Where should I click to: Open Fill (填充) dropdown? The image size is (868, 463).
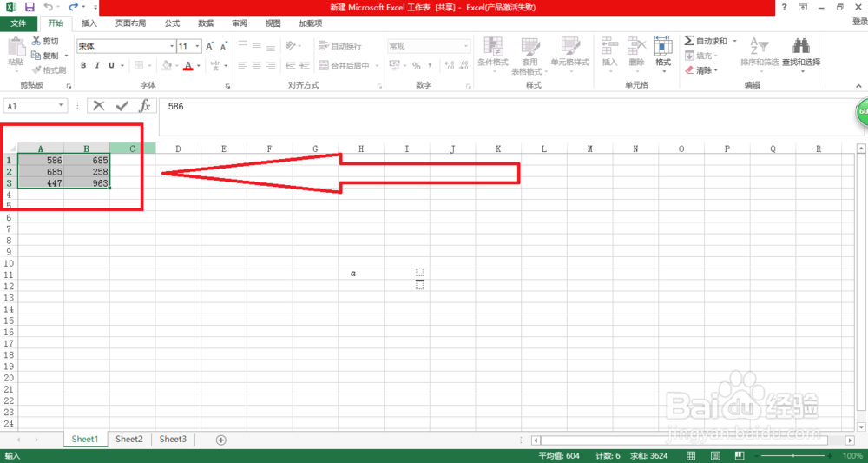(700, 56)
